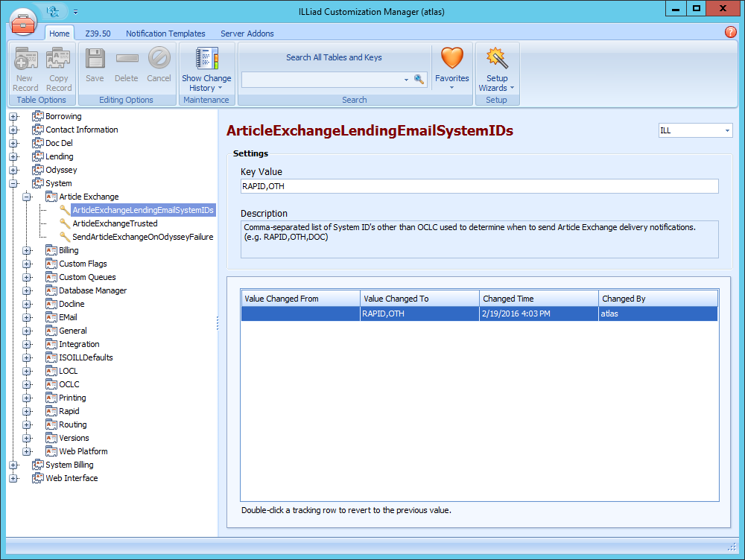The height and width of the screenshot is (560, 745).
Task: Open the Notification Templates tab
Action: 165,34
